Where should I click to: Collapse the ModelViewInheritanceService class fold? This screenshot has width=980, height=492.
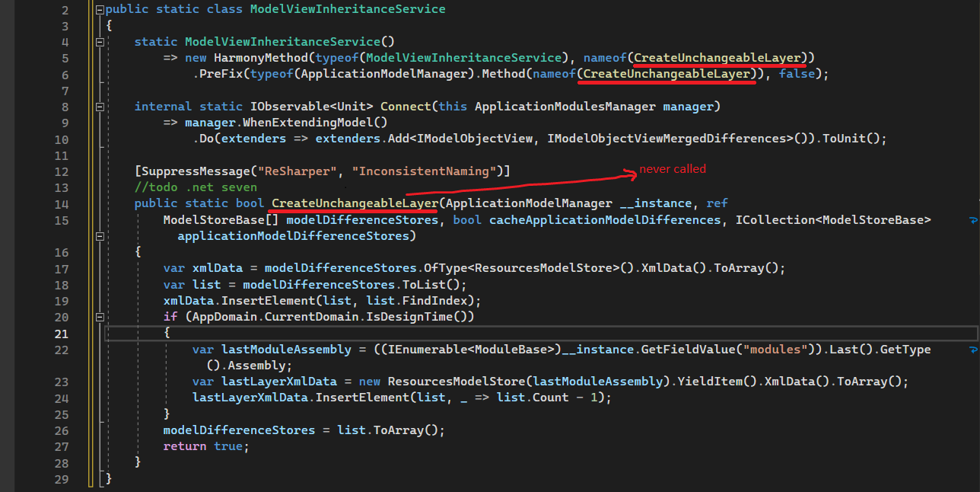pyautogui.click(x=100, y=9)
